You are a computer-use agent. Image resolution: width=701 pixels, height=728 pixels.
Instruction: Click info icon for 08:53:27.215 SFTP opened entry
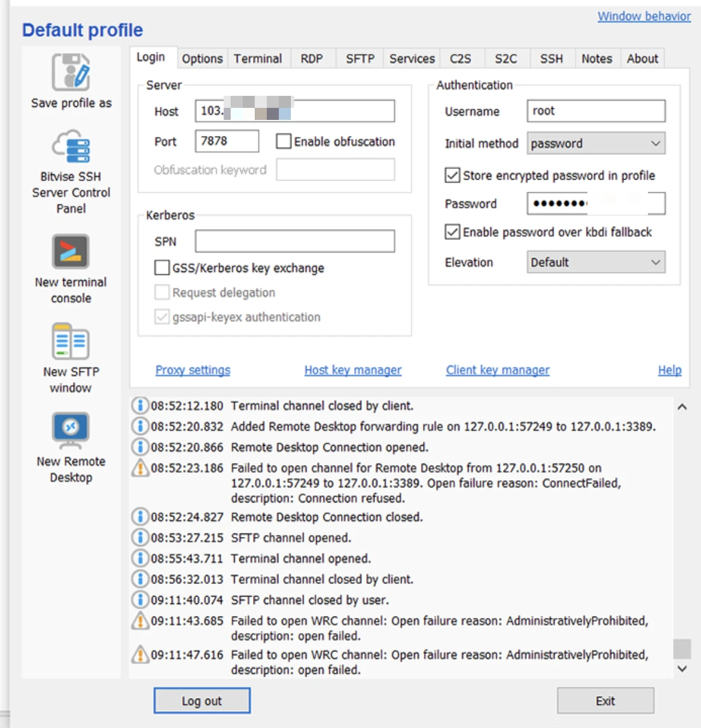point(140,538)
